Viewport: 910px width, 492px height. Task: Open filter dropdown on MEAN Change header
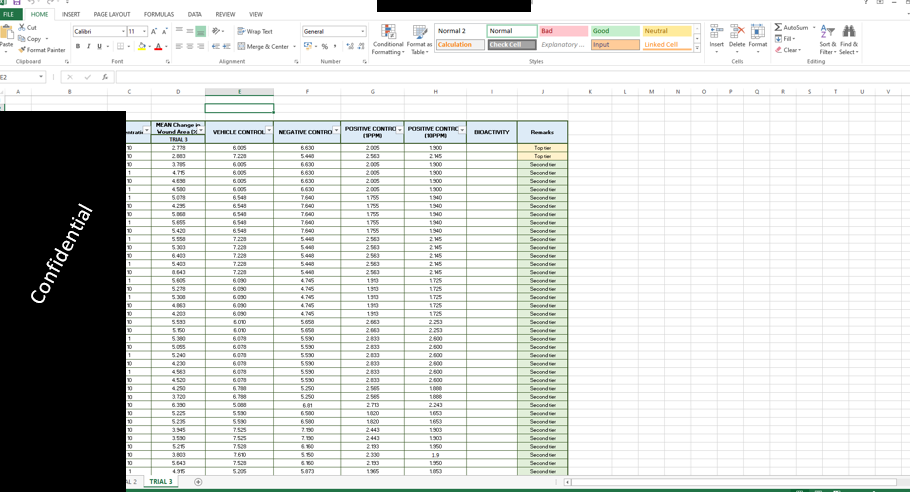(x=201, y=130)
